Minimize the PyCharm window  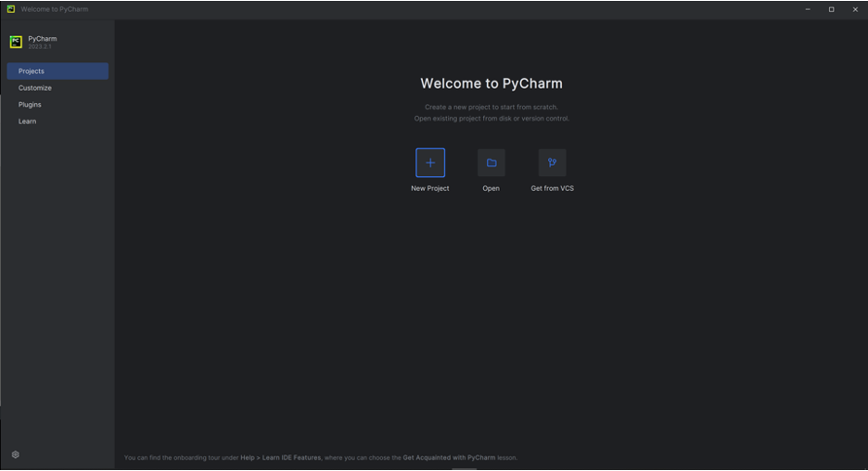tap(808, 9)
